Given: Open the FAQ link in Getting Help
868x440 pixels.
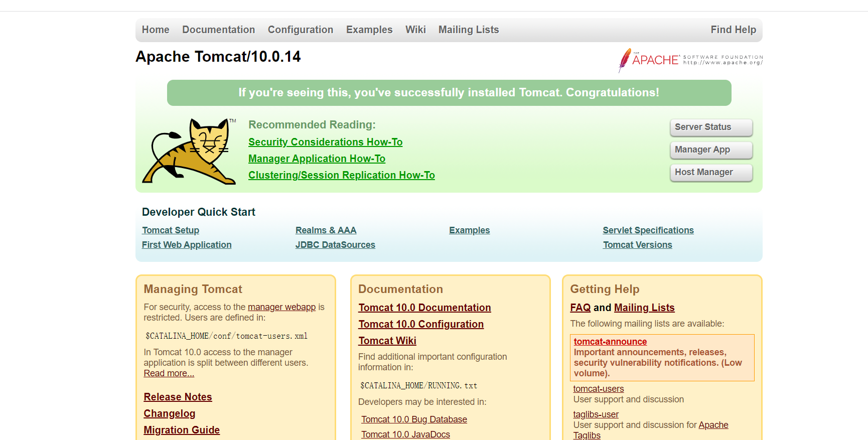Looking at the screenshot, I should pyautogui.click(x=581, y=308).
